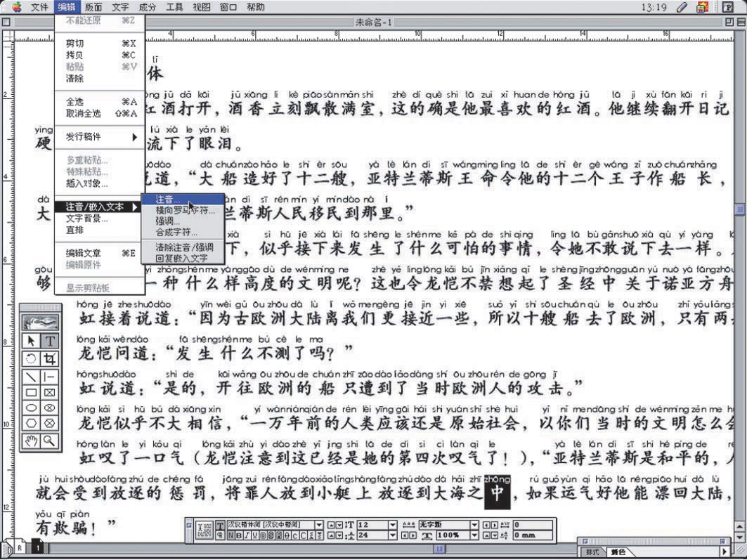Select the Rectangle tool
This screenshot has width=747, height=560.
[31, 391]
